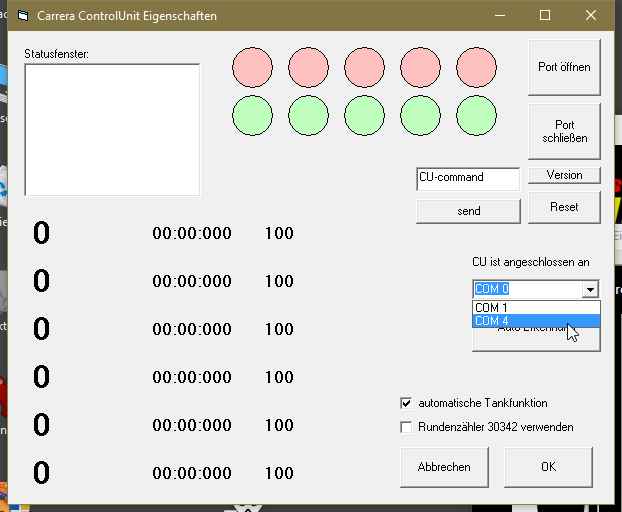Click the third green indicator light

point(364,115)
